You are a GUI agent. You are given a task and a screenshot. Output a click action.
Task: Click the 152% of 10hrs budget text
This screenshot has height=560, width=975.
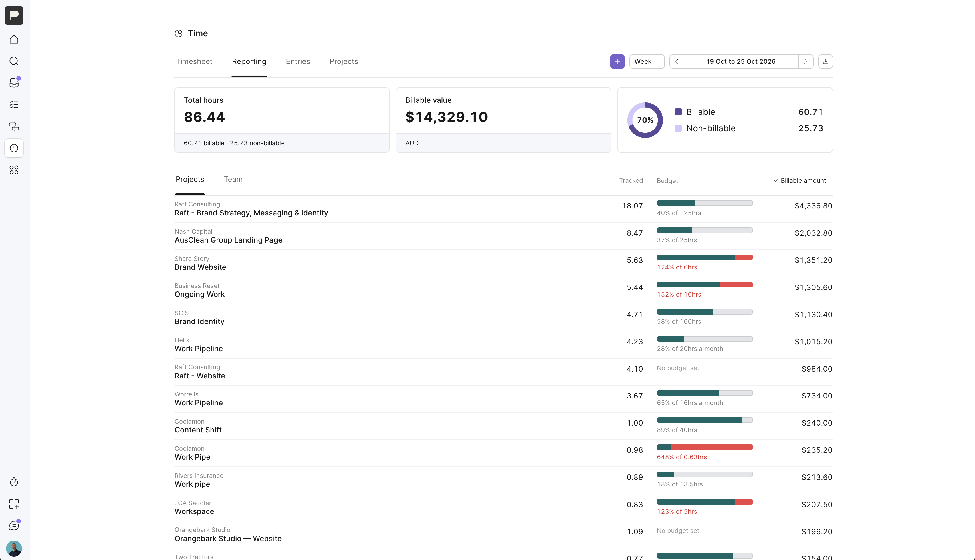[x=679, y=294]
